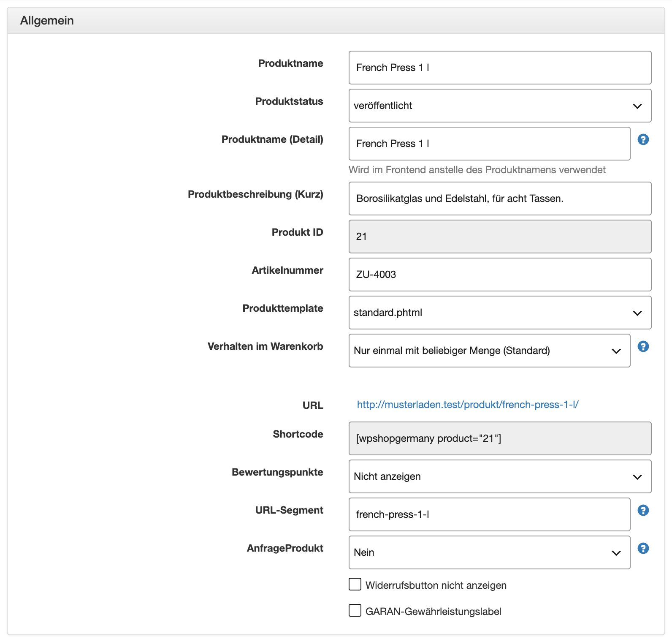Click the Bewertungspunkte label
The width and height of the screenshot is (672, 642).
[277, 472]
